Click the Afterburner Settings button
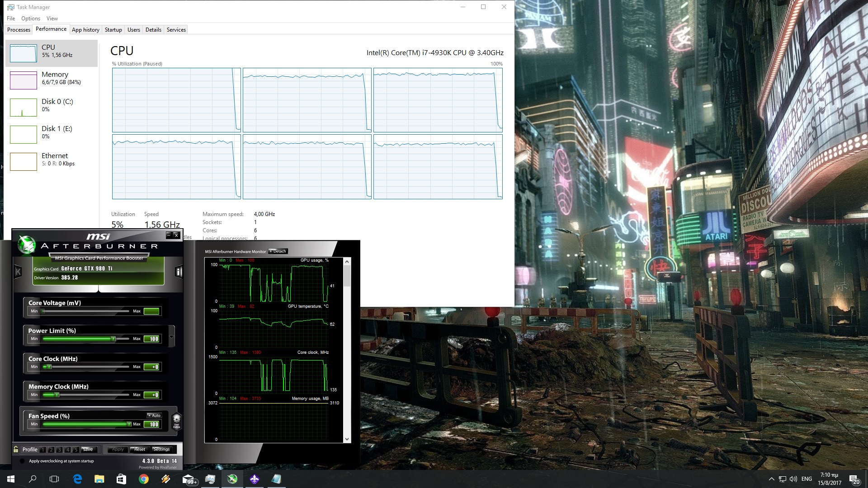868x488 pixels. click(161, 449)
